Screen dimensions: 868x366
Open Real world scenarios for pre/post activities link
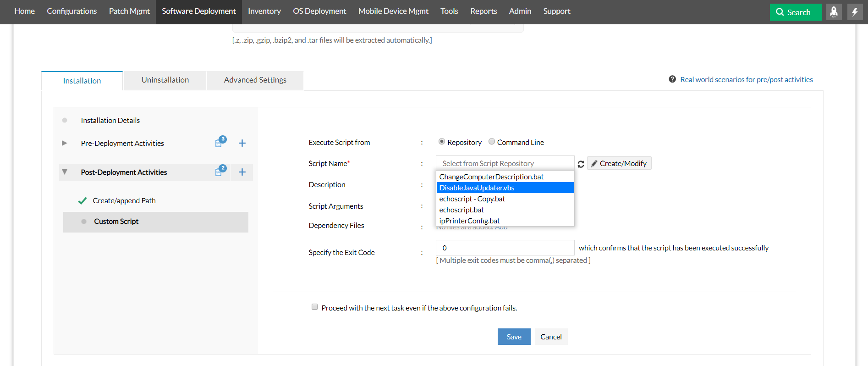746,79
